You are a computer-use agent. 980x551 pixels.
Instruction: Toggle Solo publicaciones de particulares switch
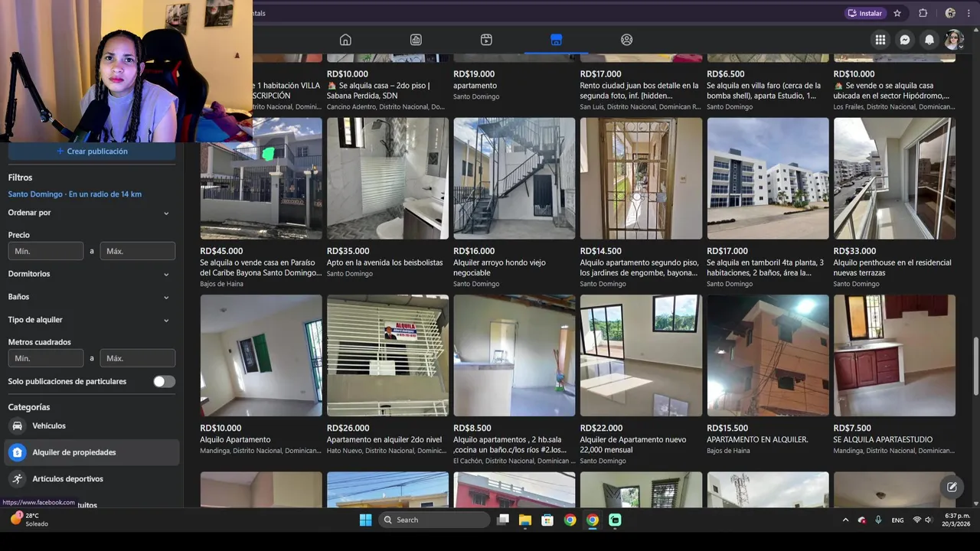tap(164, 381)
